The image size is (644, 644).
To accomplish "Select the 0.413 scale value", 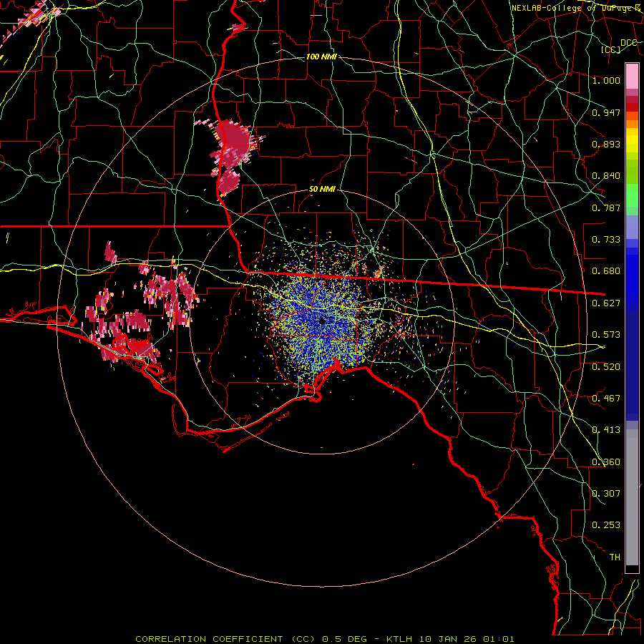I will pos(606,430).
